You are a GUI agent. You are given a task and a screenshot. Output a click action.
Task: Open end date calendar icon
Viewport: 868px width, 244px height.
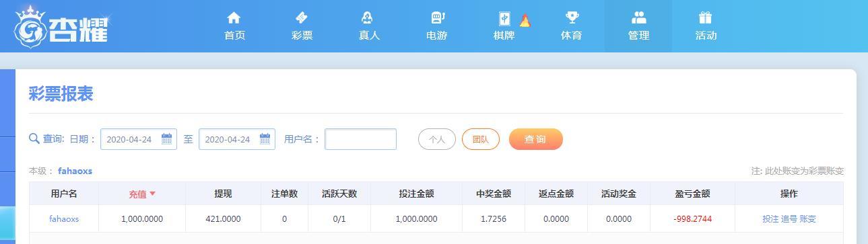pyautogui.click(x=265, y=139)
